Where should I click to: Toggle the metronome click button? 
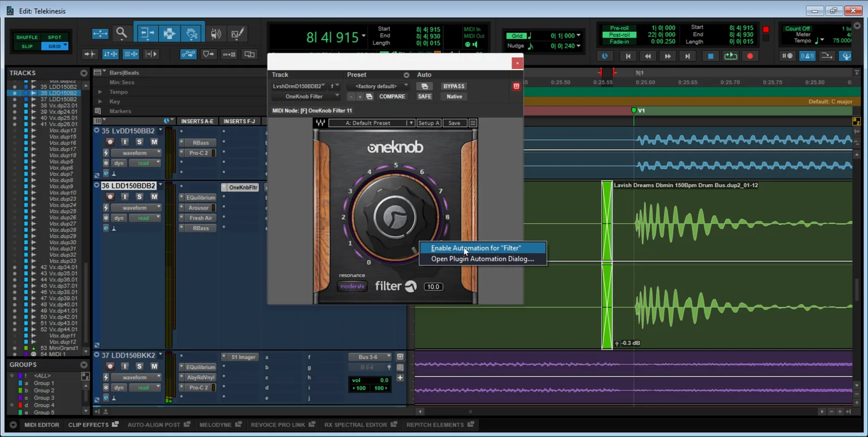(807, 56)
